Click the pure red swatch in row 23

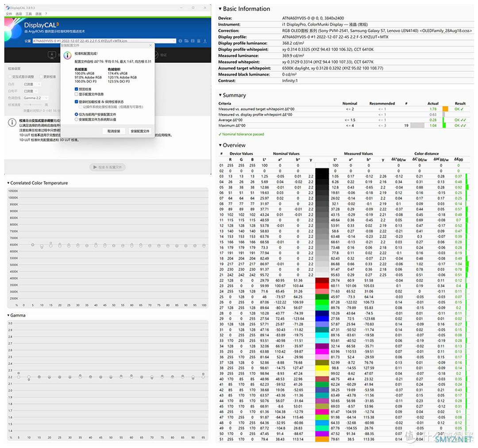click(322, 286)
